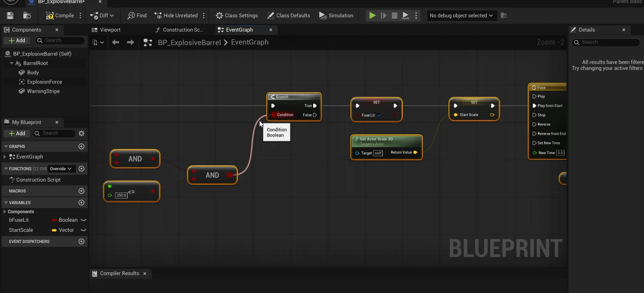Add a new macro with plus icon
Screen dimensions: 644x293
81,191
